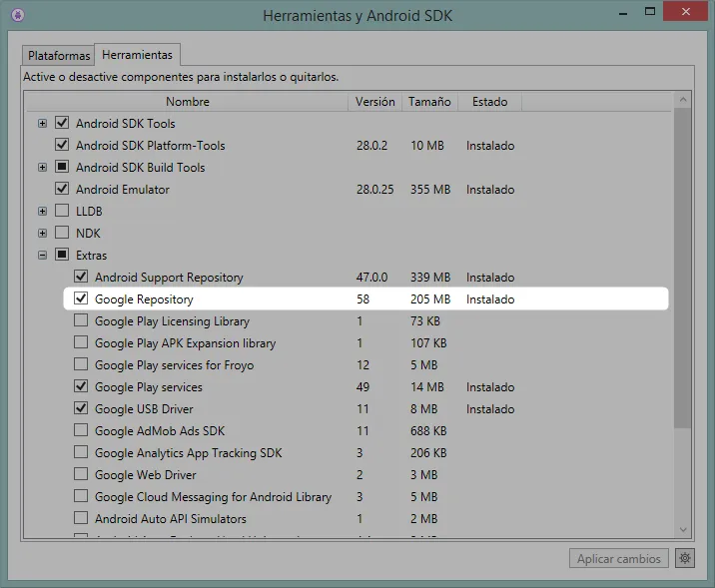Sort by the Versión column header
715x588 pixels.
click(374, 101)
